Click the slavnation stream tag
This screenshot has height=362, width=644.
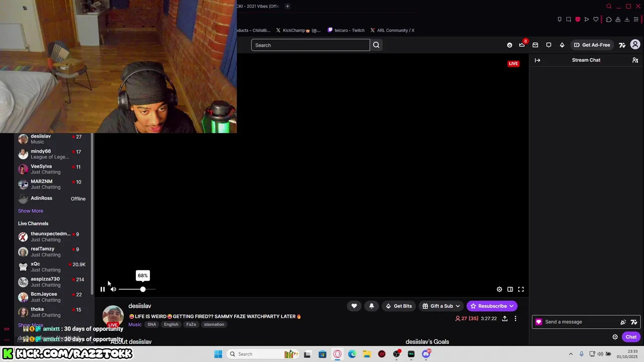point(214,324)
